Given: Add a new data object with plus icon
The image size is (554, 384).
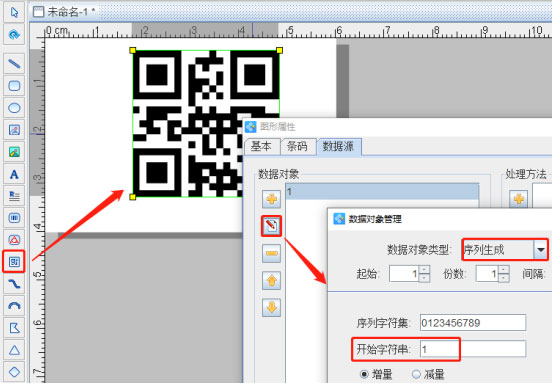Looking at the screenshot, I should coord(271,199).
